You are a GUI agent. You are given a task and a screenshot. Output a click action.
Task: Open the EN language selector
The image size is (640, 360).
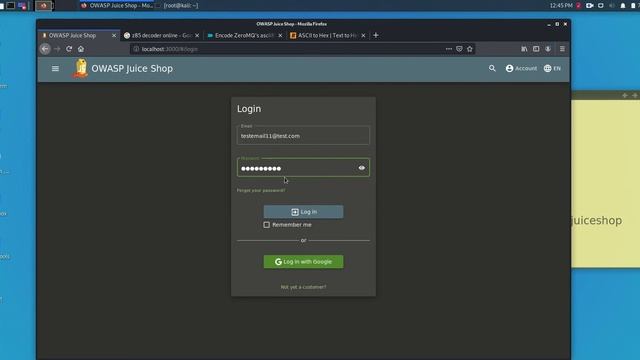point(552,69)
